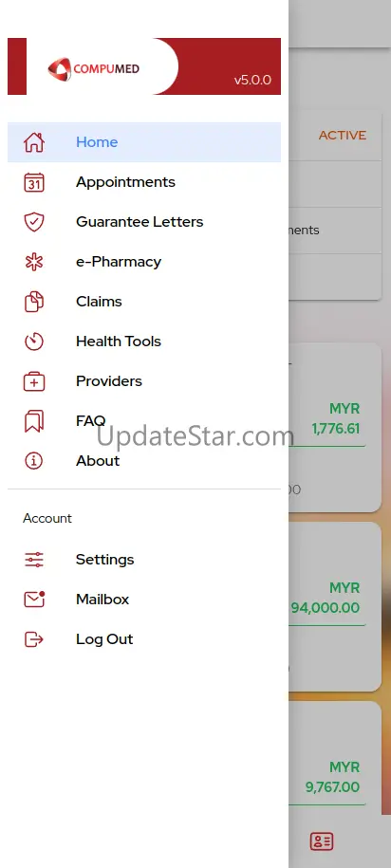Click the Compumed logo banner

[144, 66]
